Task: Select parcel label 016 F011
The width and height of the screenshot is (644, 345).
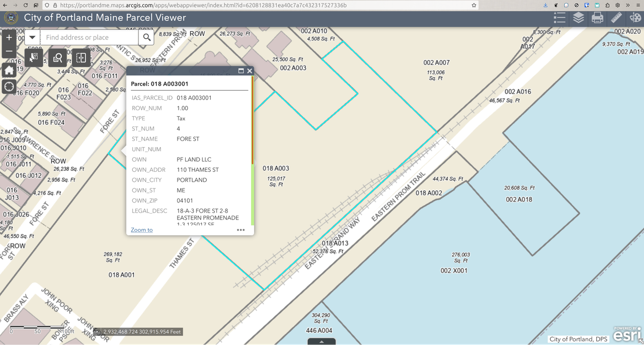Action: [x=104, y=76]
